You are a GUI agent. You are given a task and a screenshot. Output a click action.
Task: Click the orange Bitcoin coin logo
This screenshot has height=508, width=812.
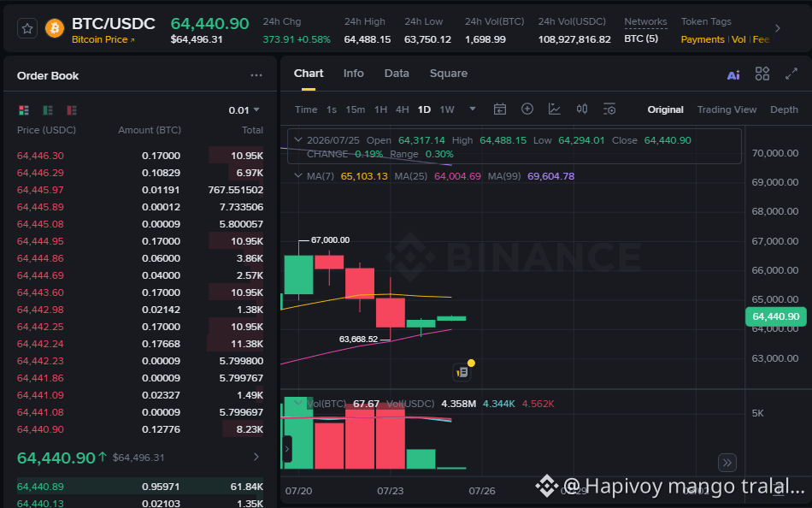(x=55, y=28)
